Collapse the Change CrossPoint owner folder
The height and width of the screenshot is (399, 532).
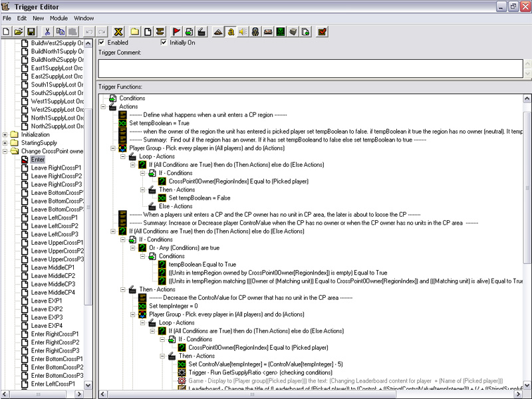pyautogui.click(x=5, y=152)
